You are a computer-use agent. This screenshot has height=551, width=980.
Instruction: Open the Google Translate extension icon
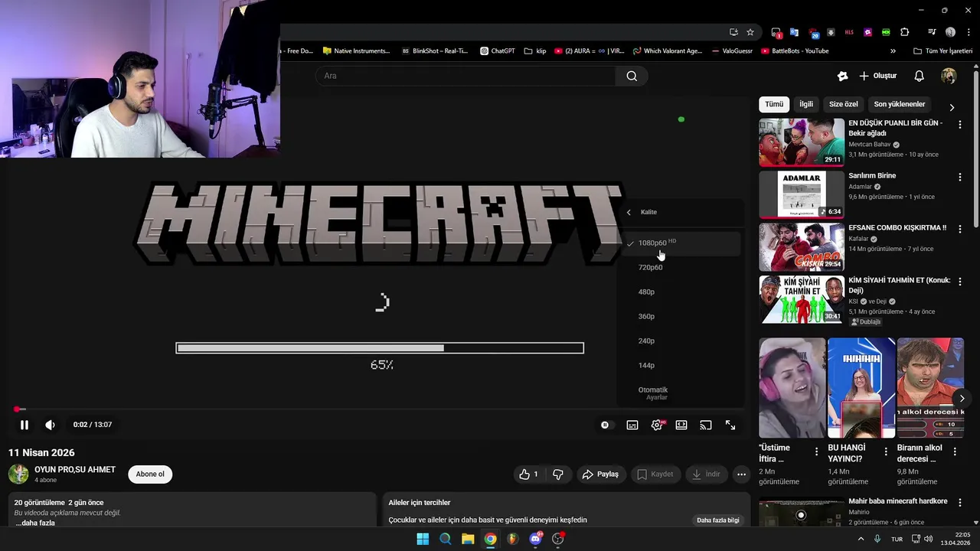794,32
